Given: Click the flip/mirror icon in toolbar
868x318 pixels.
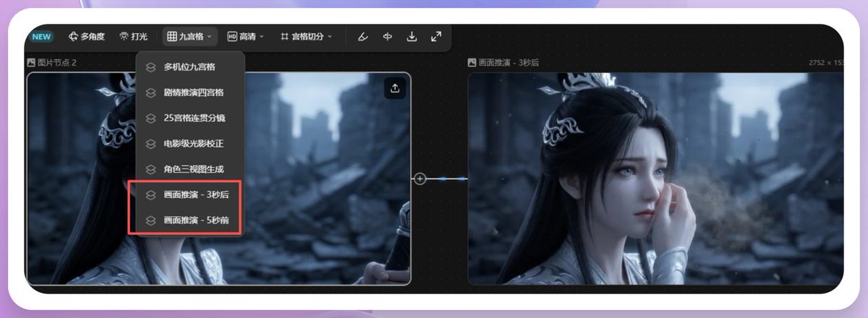Looking at the screenshot, I should coord(388,36).
